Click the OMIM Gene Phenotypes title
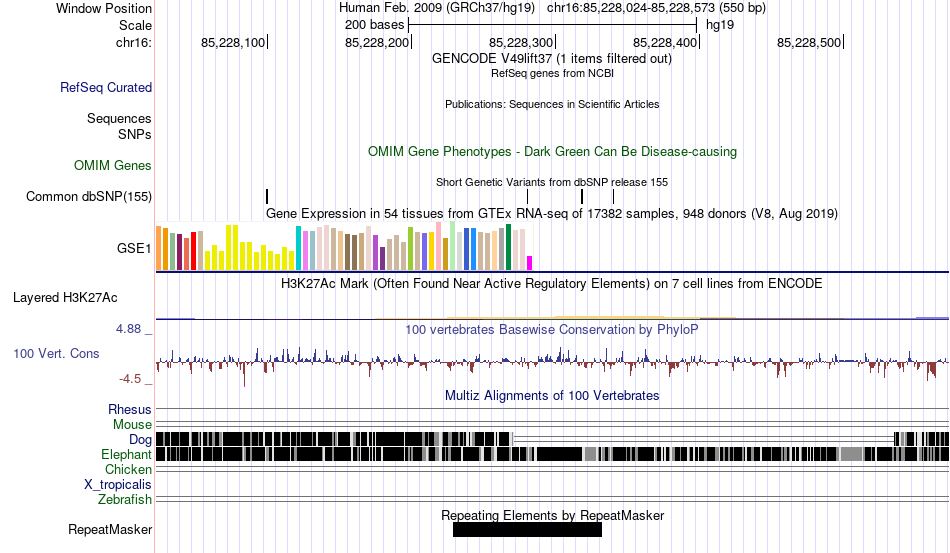This screenshot has width=950, height=553. click(552, 151)
